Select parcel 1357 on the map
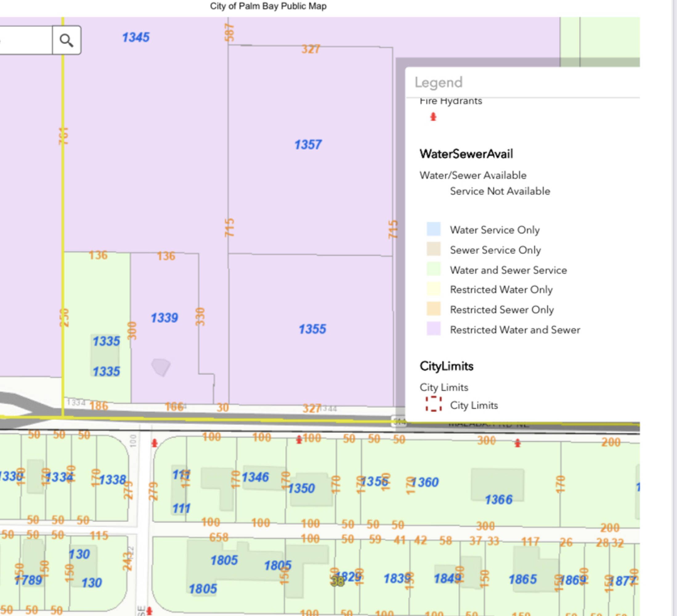Viewport: 677px width, 616px height. coord(308,145)
